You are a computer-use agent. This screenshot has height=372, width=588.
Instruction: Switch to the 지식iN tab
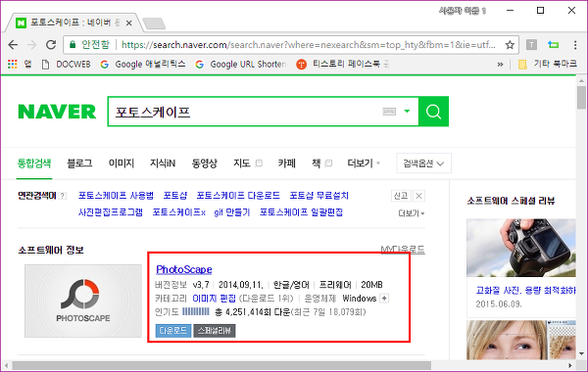click(x=163, y=163)
